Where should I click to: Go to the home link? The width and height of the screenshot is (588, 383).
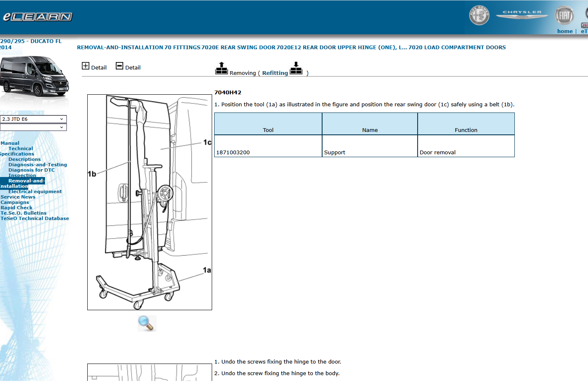(564, 31)
